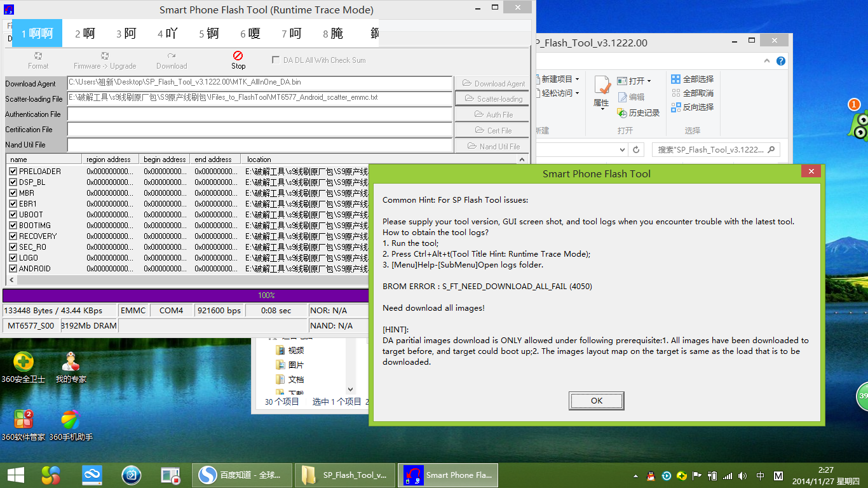Open the Explorer address bar history dropdown
This screenshot has width=868, height=488.
[x=622, y=150]
